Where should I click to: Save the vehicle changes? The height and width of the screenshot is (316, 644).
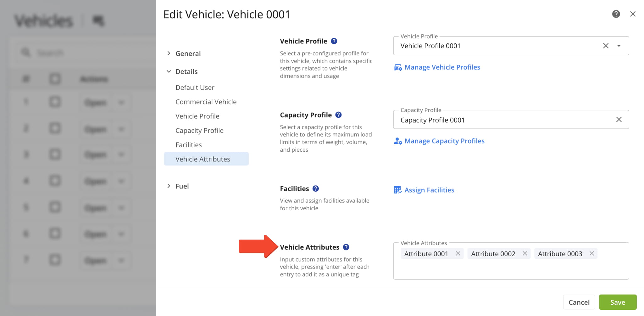click(x=617, y=302)
